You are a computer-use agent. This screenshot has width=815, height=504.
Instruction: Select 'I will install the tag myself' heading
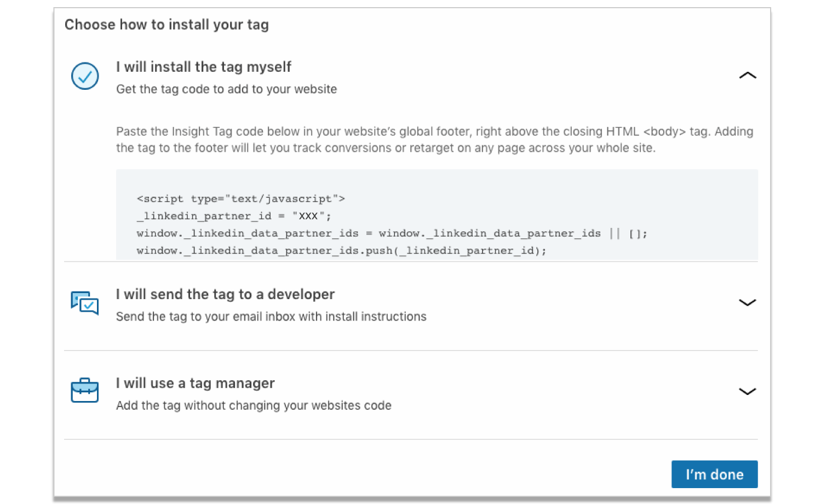pos(204,67)
